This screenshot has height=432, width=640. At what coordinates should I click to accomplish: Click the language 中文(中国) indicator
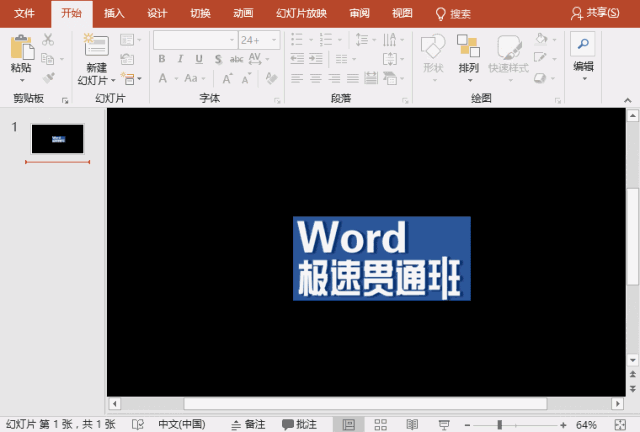(x=180, y=424)
